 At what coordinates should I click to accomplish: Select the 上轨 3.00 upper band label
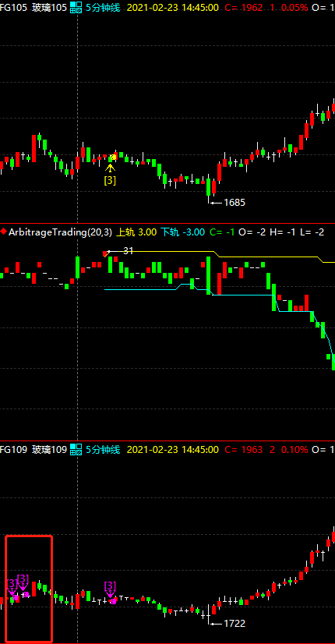point(136,232)
